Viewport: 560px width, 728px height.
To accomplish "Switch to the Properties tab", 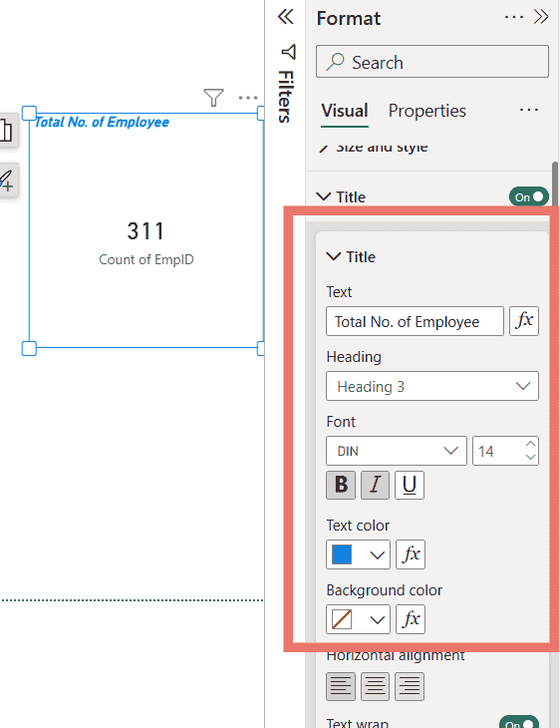I will [x=426, y=111].
